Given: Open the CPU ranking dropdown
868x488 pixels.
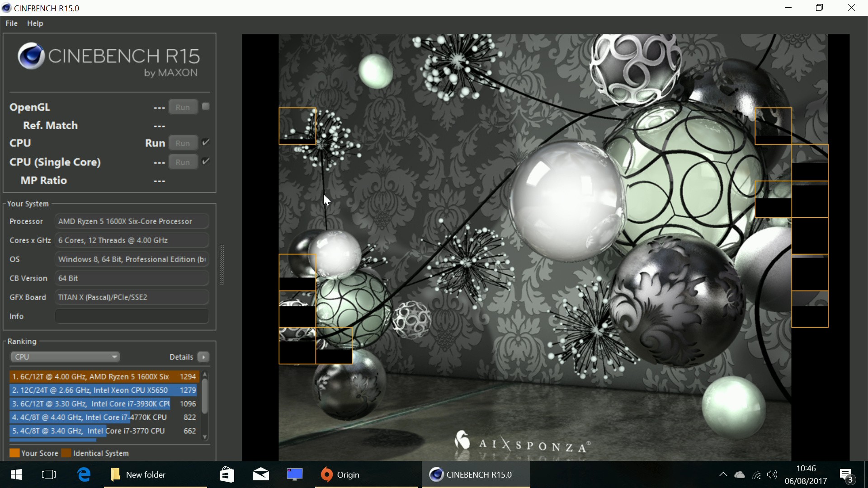Looking at the screenshot, I should pos(65,357).
